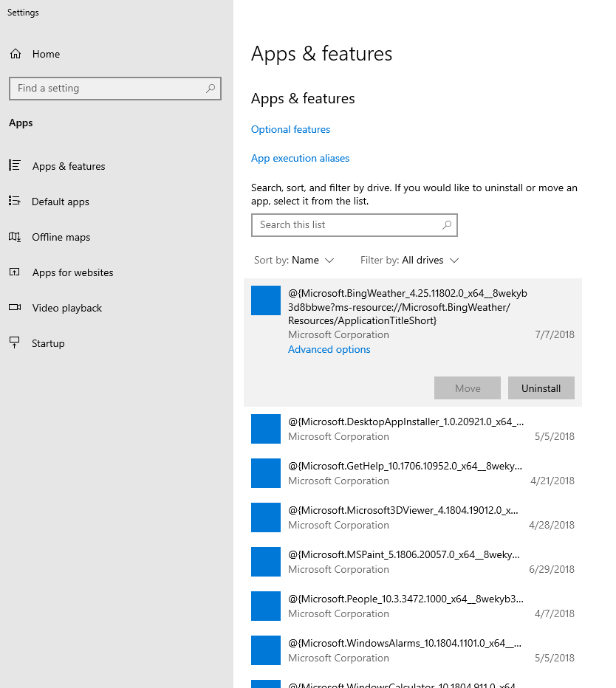Go to Home in Settings
The height and width of the screenshot is (688, 616).
(x=46, y=54)
